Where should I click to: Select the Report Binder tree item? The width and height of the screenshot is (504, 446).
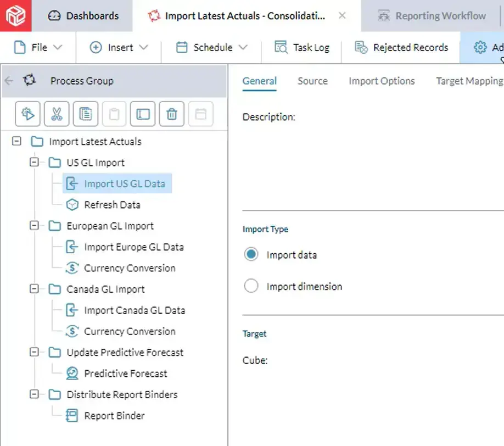114,416
